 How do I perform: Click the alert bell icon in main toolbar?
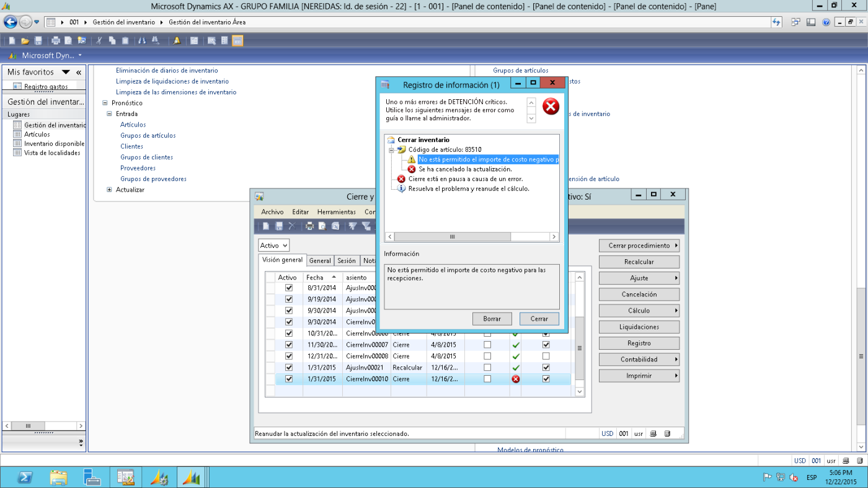[177, 41]
